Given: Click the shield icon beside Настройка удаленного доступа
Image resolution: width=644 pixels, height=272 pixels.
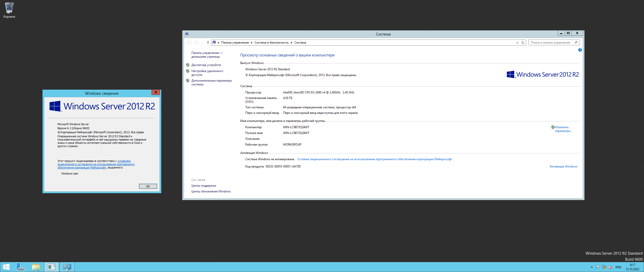Looking at the screenshot, I should (x=188, y=71).
